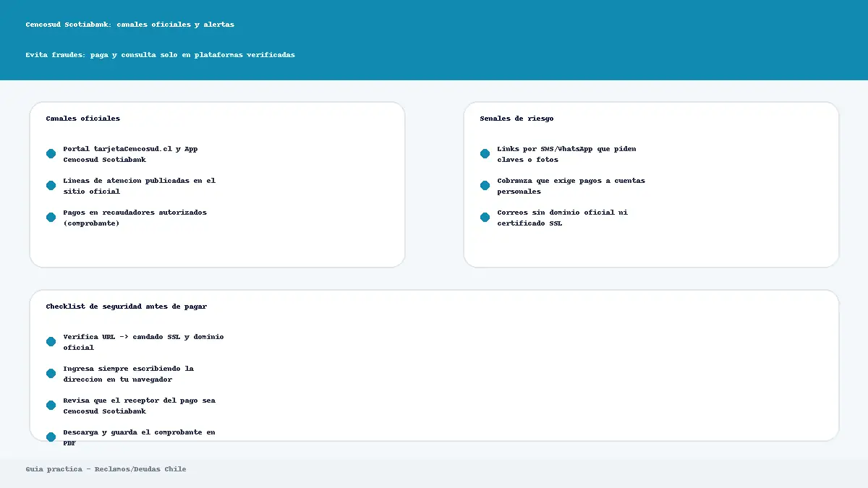Click the text Portal tarjetaCencosud.cl y App

130,154
